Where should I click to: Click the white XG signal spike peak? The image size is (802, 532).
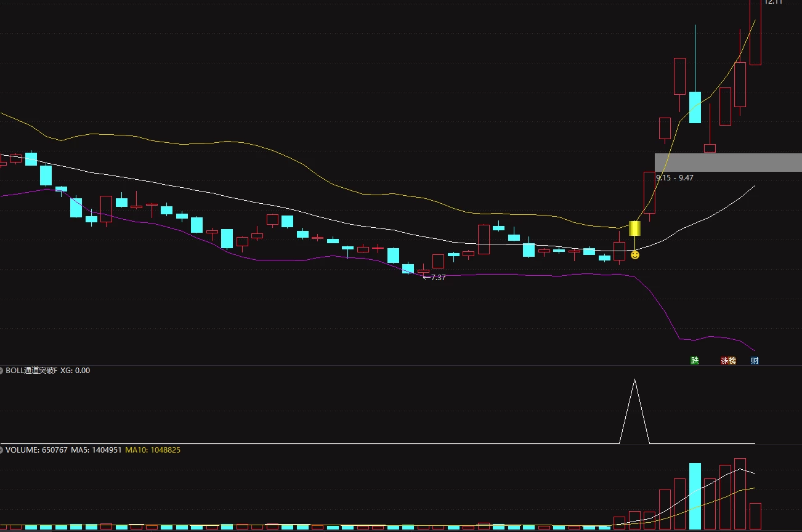[x=634, y=380]
